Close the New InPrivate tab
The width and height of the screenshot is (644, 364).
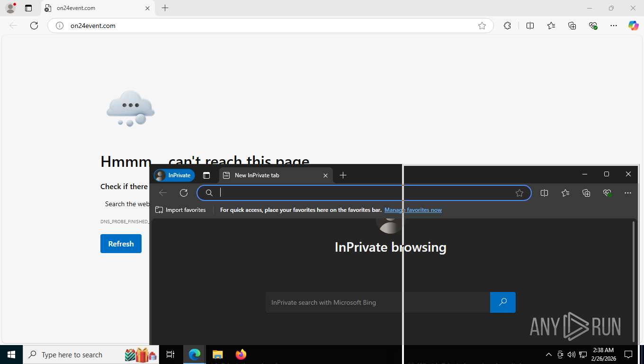point(325,175)
